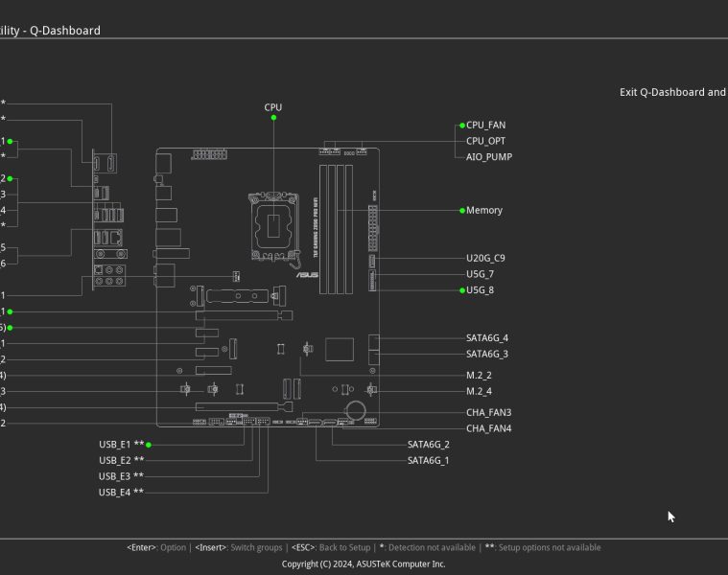Select the U20G_C9 connector label
Viewport: 728px width, 575px height.
point(485,259)
